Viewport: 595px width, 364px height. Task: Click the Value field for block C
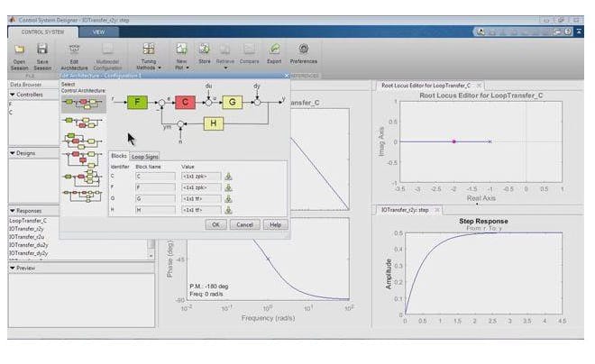[x=201, y=177]
